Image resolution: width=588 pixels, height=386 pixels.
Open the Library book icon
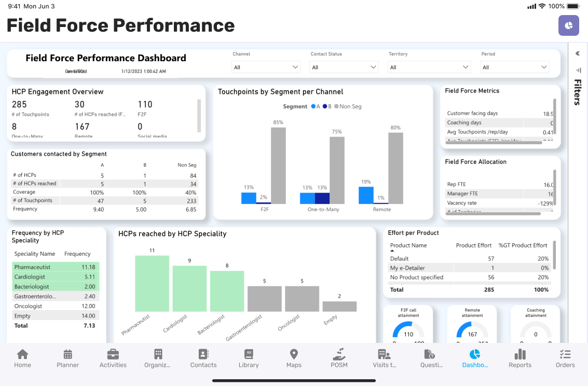click(249, 354)
